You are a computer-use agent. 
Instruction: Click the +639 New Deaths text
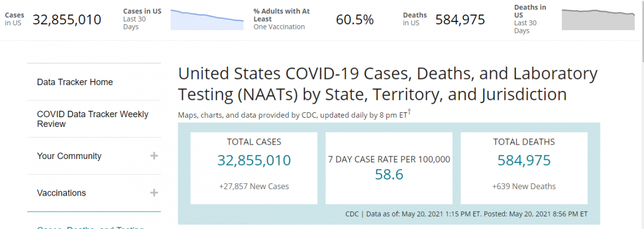point(524,187)
